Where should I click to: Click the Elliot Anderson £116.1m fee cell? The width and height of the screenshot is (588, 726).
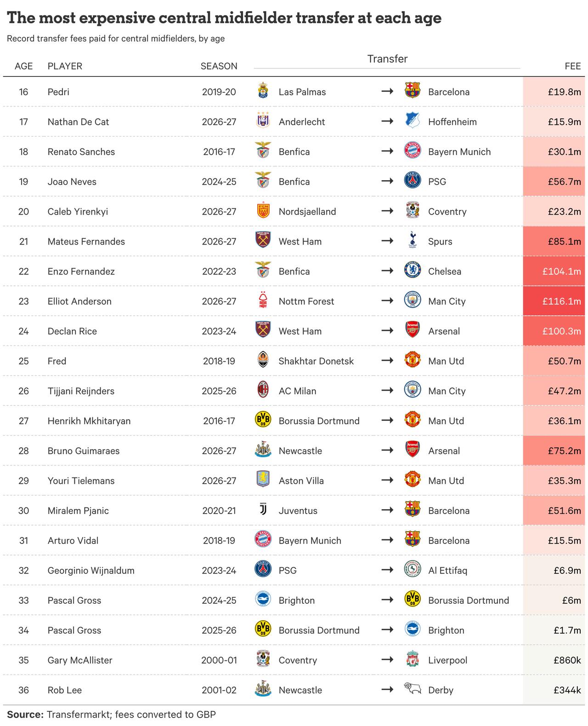point(554,301)
